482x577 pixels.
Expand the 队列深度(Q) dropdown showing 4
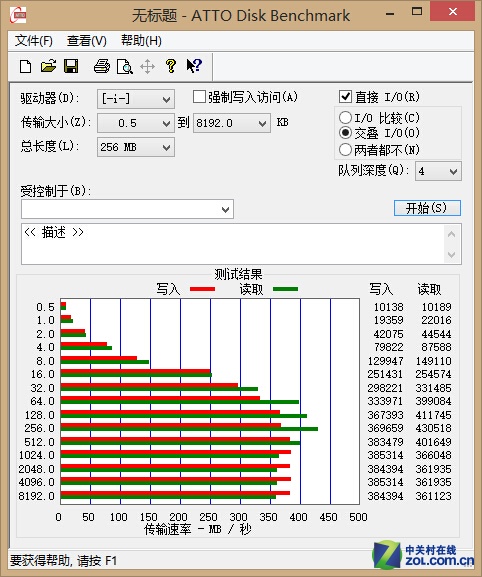(x=438, y=171)
